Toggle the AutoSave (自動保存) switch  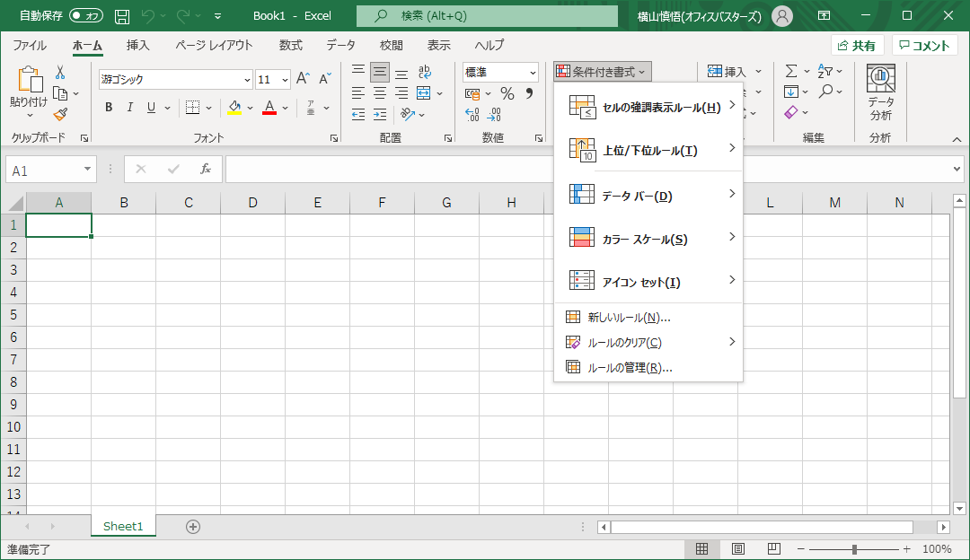tap(86, 15)
